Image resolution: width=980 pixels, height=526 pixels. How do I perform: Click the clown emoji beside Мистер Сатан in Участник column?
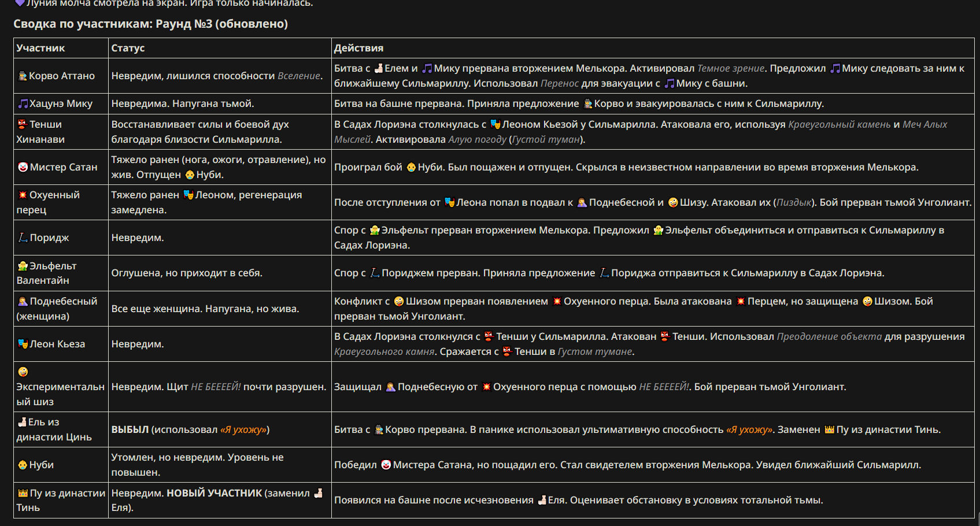pos(23,167)
